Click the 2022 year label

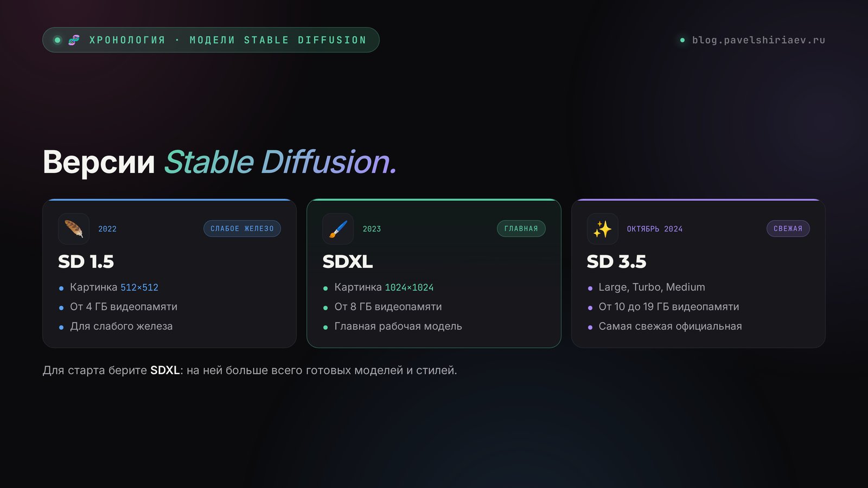pyautogui.click(x=107, y=229)
